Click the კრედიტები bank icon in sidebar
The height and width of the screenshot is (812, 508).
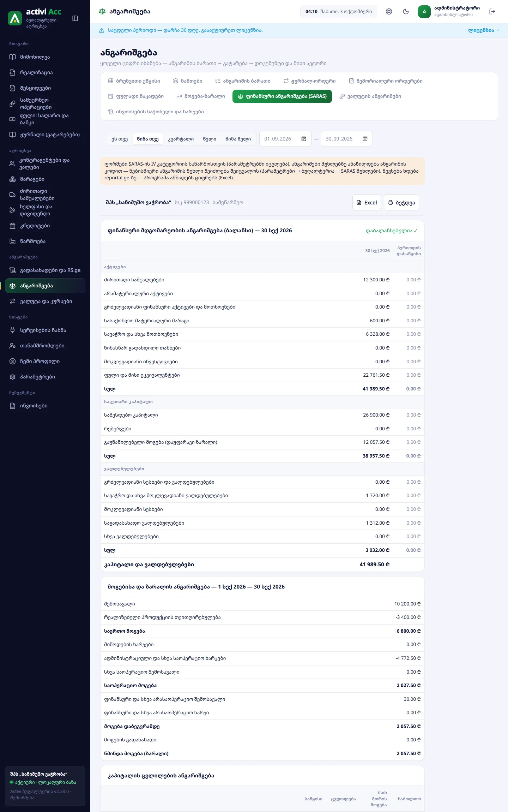pyautogui.click(x=12, y=226)
